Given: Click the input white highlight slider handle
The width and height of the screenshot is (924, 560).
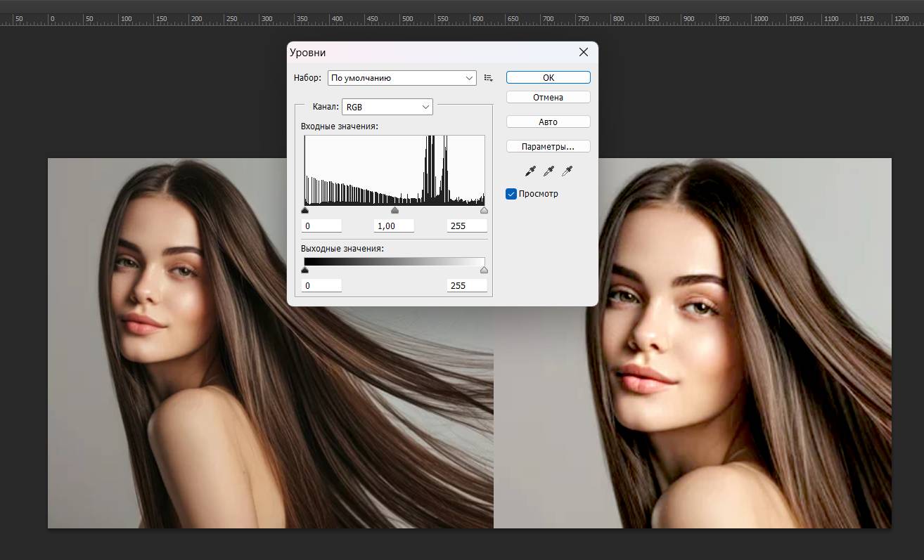Looking at the screenshot, I should tap(484, 210).
